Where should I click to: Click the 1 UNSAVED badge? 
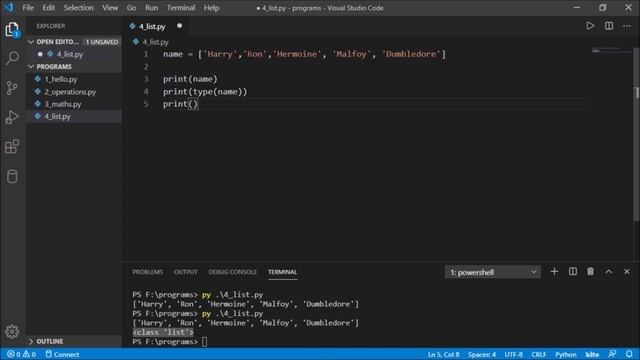pyautogui.click(x=102, y=42)
